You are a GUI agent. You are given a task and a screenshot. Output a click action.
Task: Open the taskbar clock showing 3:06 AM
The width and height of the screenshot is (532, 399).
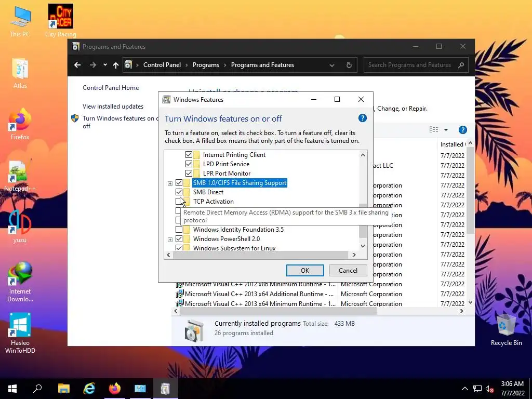point(512,389)
